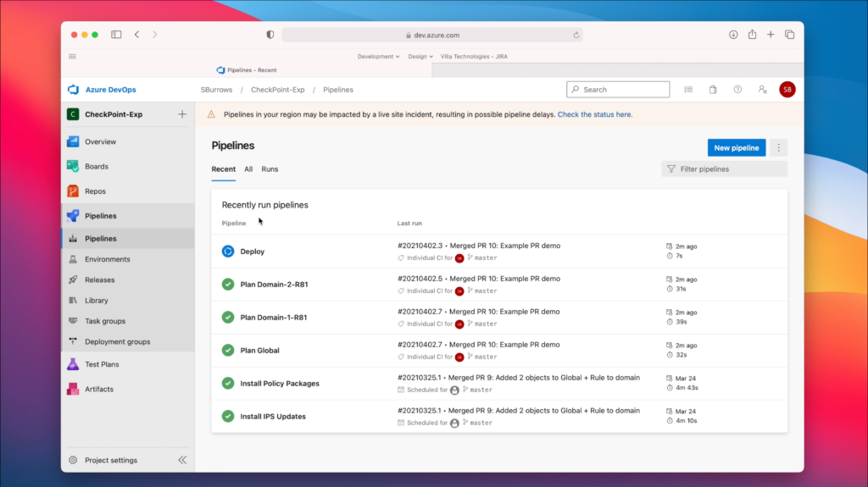The image size is (868, 487).
Task: Show Safari tab overview icon
Action: pos(789,35)
